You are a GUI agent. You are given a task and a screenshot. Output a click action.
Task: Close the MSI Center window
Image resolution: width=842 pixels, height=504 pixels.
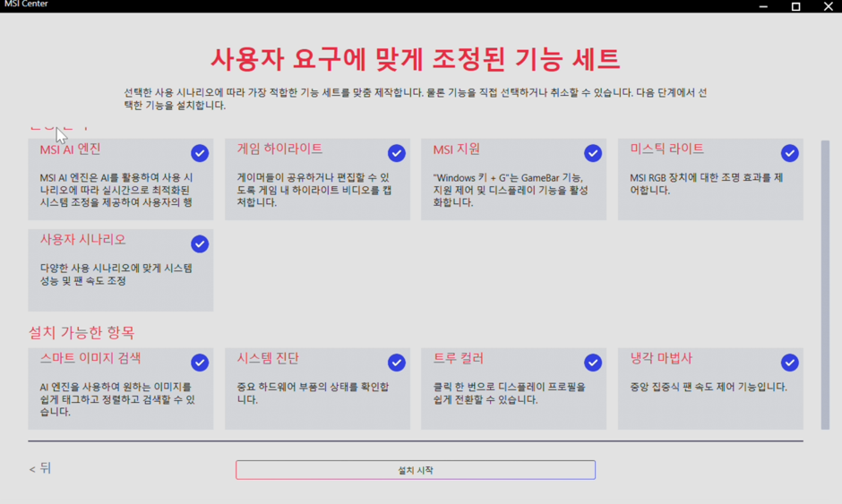click(x=829, y=6)
